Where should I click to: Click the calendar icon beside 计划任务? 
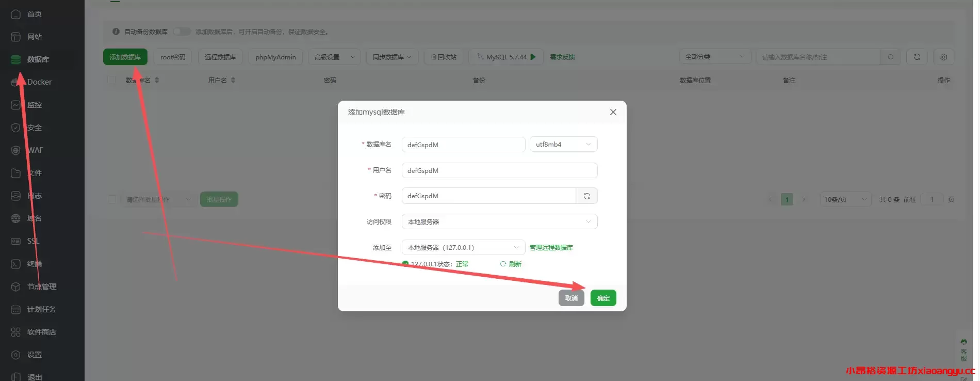pos(16,309)
